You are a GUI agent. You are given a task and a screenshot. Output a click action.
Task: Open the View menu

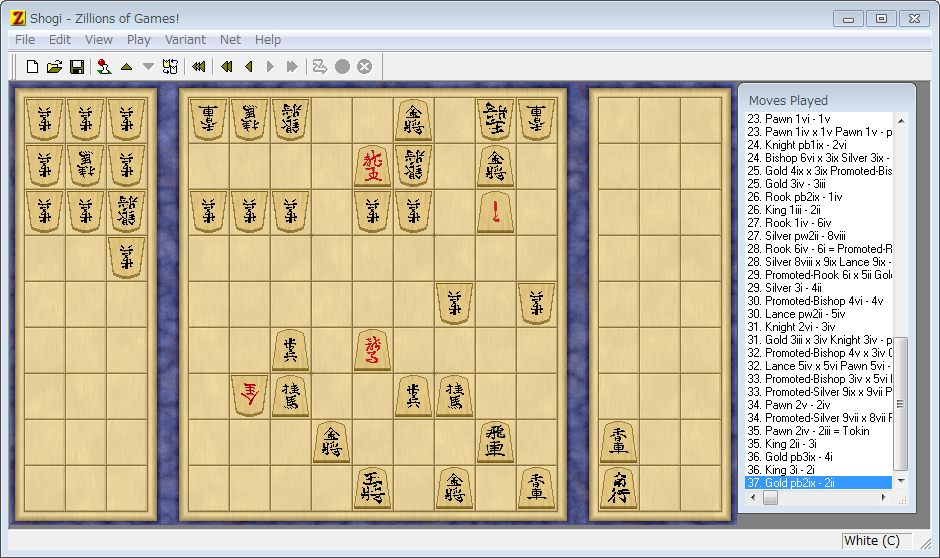tap(99, 40)
